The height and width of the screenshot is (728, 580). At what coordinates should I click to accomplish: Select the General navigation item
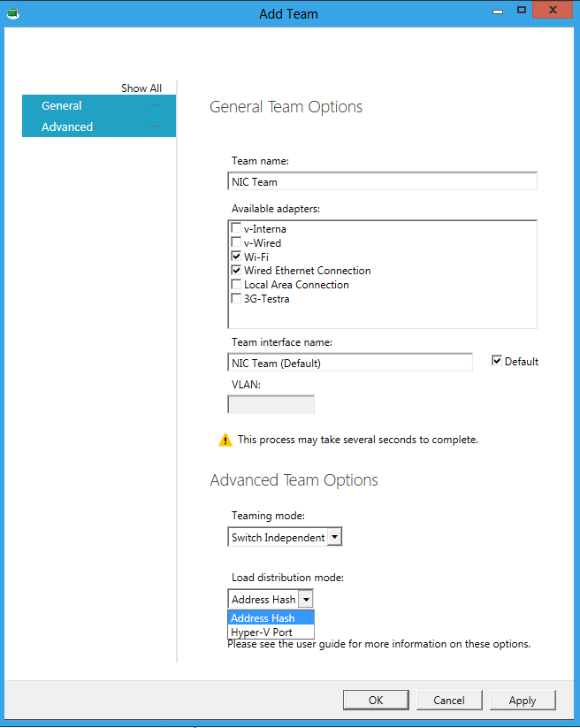[62, 105]
